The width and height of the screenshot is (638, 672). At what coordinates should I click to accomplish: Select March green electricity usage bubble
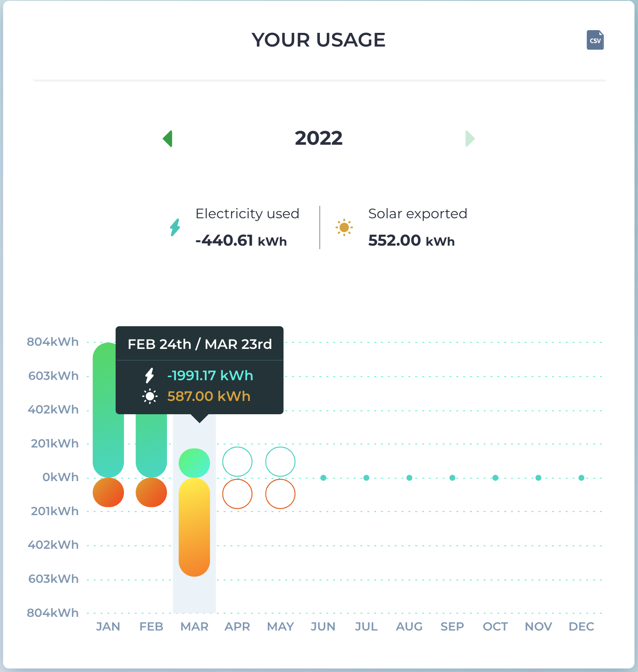(194, 463)
